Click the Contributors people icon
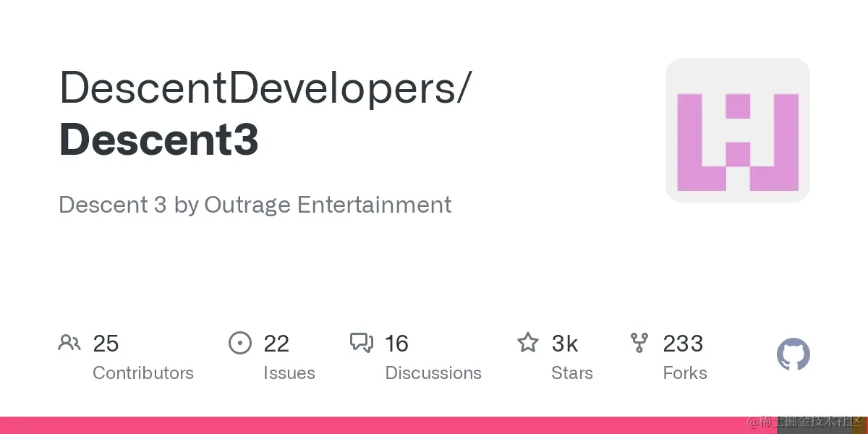This screenshot has height=434, width=868. coord(69,342)
